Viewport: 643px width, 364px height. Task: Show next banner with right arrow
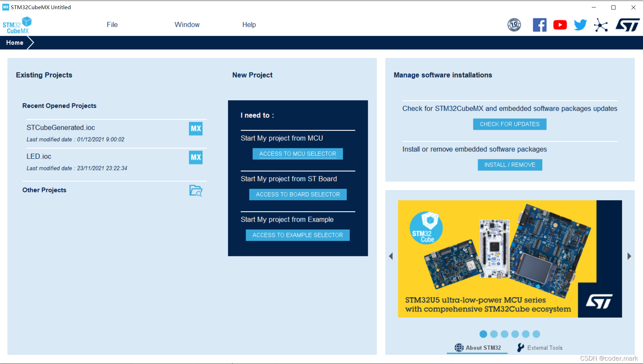tap(629, 256)
